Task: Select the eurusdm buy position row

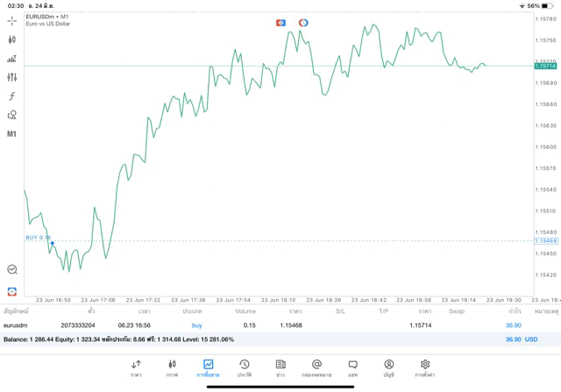Action: point(263,325)
